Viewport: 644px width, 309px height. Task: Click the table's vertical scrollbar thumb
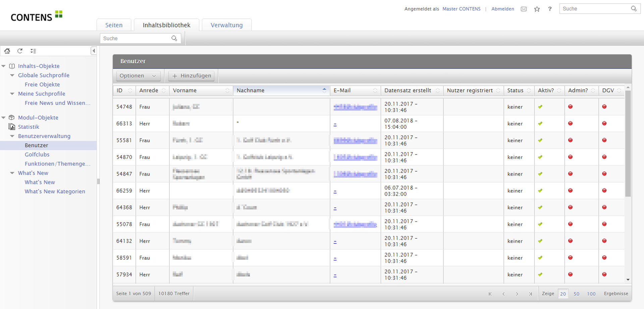coord(628,144)
